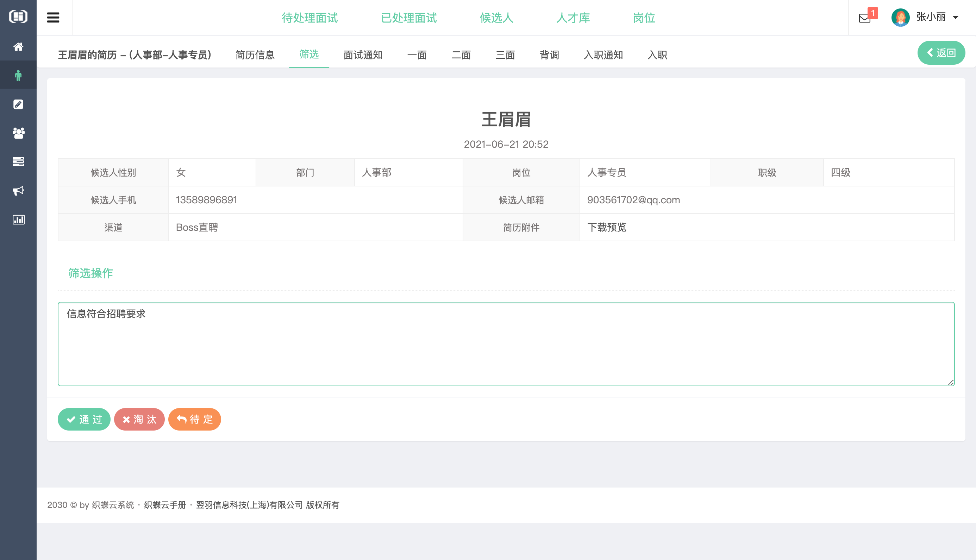This screenshot has height=560, width=976.
Task: Navigate to 待处理面试 in the top menu
Action: [310, 18]
